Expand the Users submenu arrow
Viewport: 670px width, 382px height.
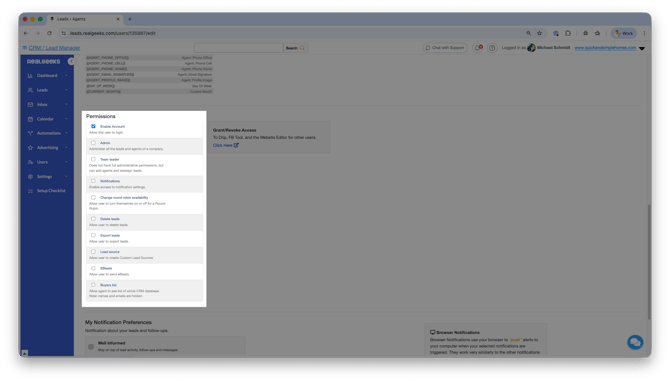pyautogui.click(x=66, y=162)
